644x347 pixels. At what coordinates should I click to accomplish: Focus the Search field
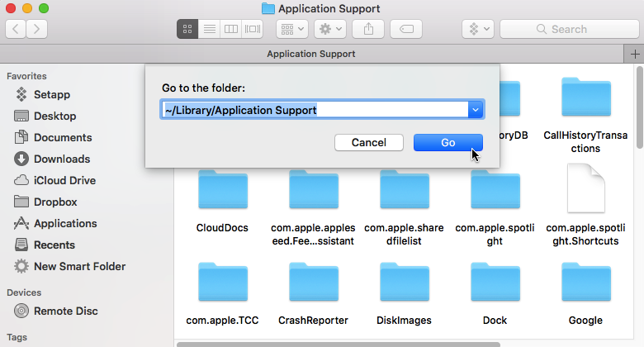point(570,29)
